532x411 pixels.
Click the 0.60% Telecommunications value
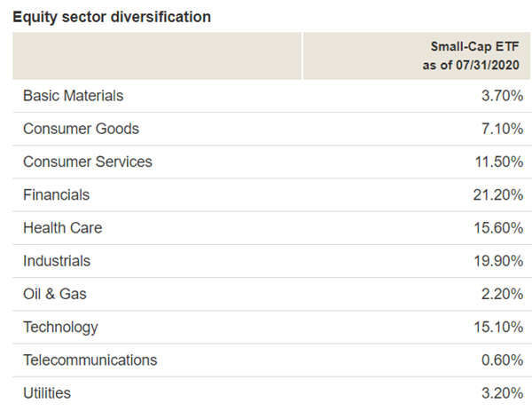[x=499, y=360]
